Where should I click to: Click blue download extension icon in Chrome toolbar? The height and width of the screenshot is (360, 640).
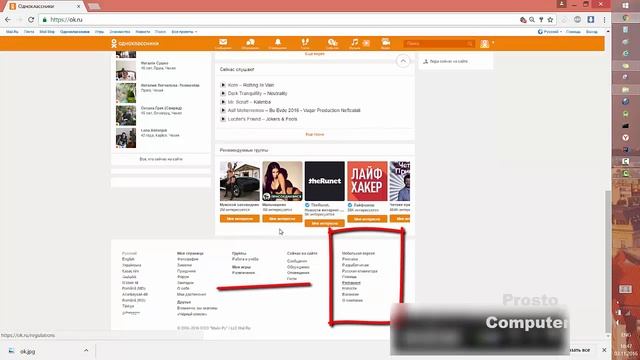pos(591,20)
